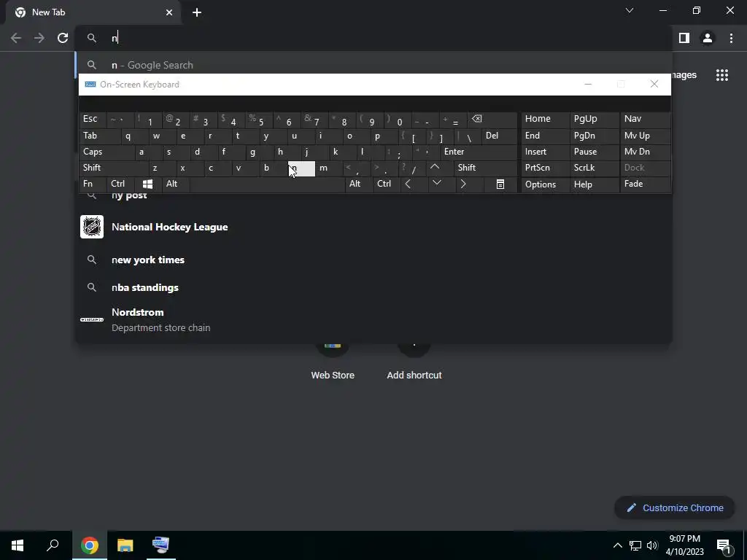This screenshot has width=747, height=560.
Task: Toggle the Fn key on keyboard
Action: pyautogui.click(x=93, y=184)
